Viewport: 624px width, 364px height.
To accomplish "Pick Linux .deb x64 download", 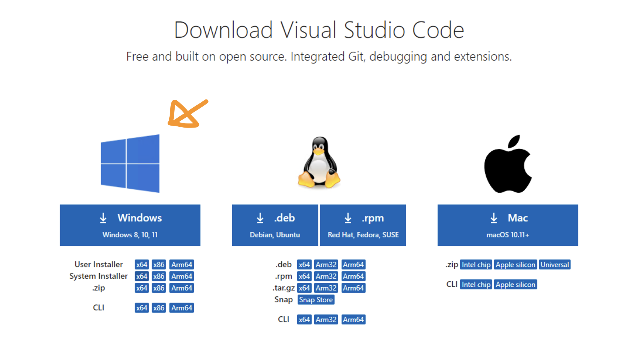I will pyautogui.click(x=304, y=265).
